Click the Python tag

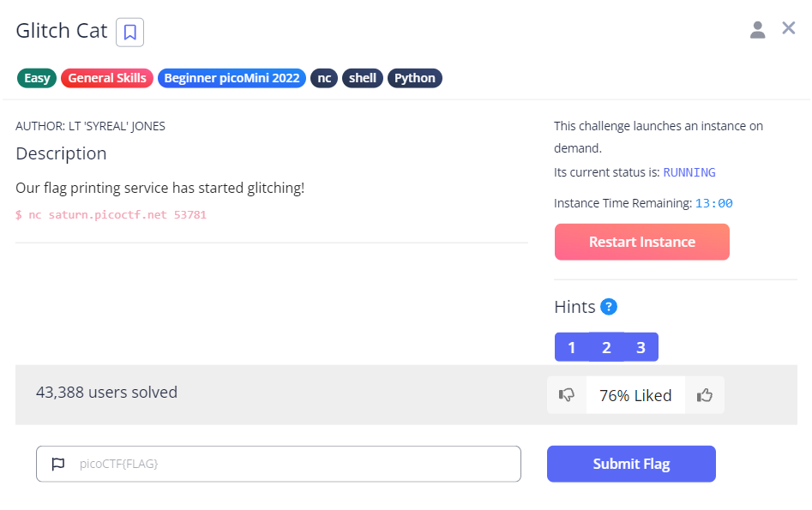415,78
